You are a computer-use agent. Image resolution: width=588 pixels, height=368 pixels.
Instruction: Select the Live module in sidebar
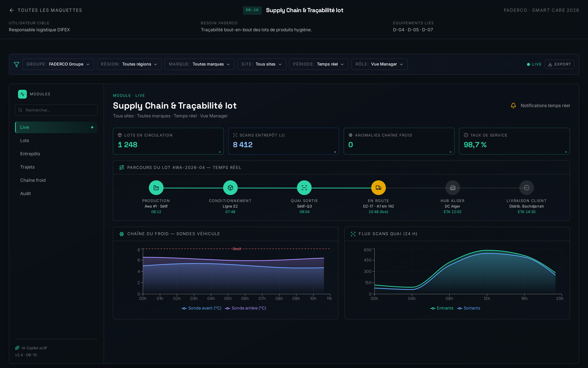[x=56, y=127]
